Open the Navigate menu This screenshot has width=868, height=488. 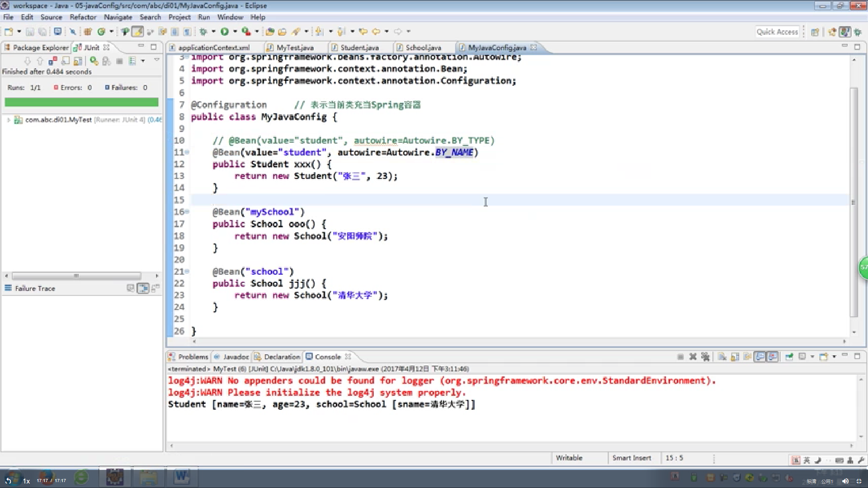118,17
